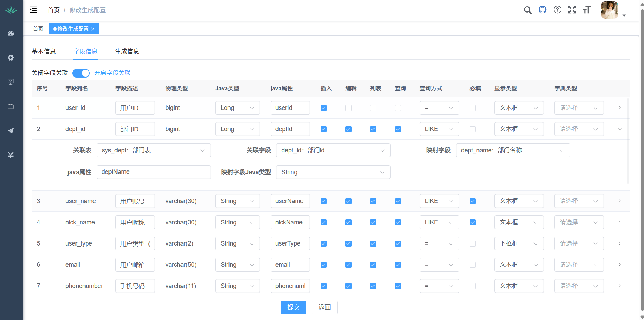Click the 提交 submit button

tap(293, 307)
